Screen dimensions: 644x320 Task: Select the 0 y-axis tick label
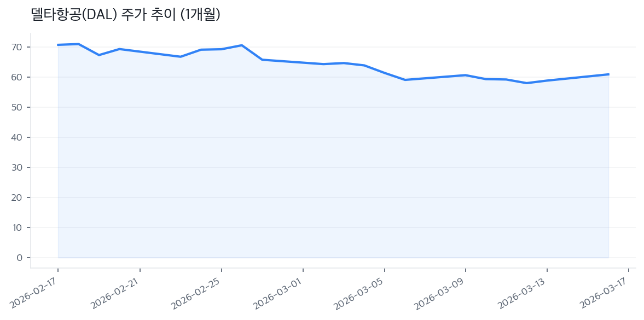tap(19, 258)
